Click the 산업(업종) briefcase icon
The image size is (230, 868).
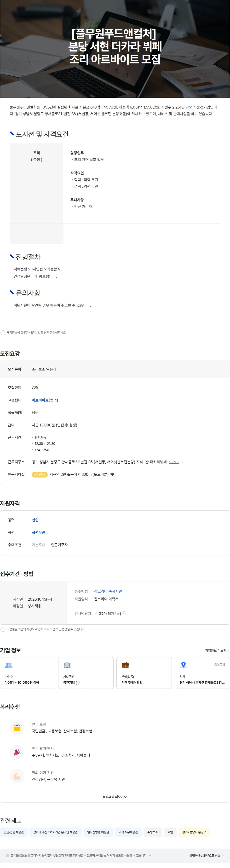[x=125, y=665]
